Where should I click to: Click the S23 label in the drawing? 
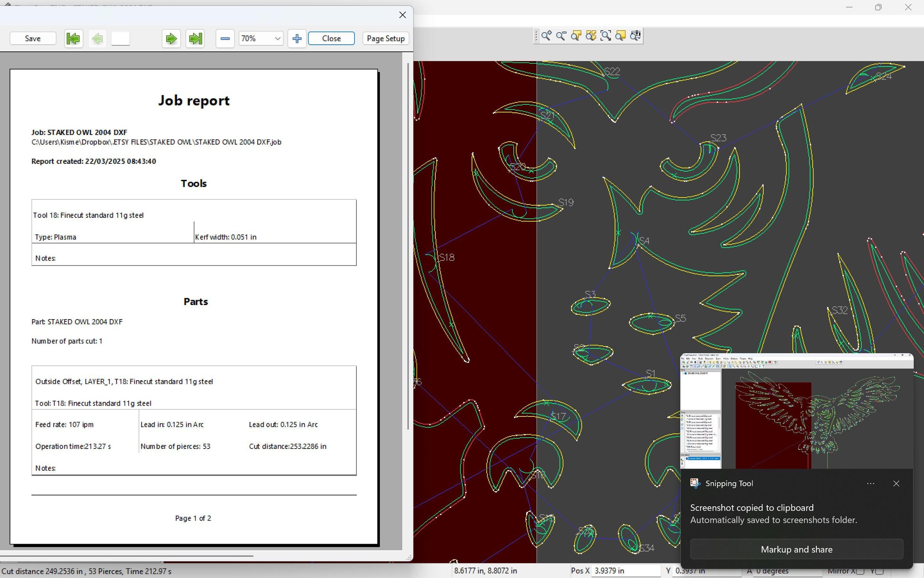click(x=718, y=138)
